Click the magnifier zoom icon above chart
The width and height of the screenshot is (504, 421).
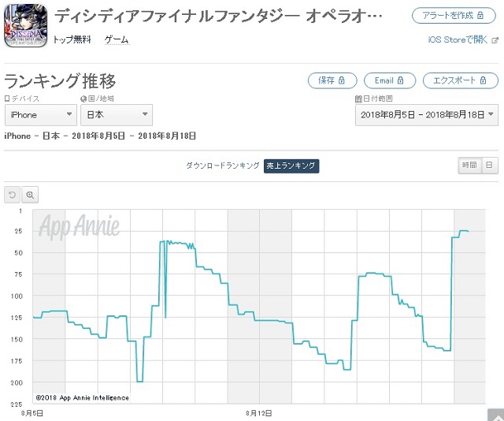[30, 195]
